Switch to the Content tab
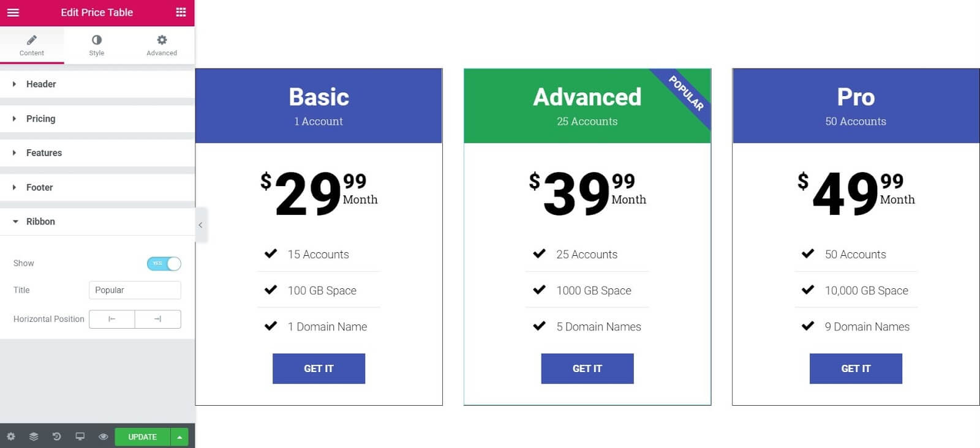Screen dimensions: 980x448 (x=32, y=44)
